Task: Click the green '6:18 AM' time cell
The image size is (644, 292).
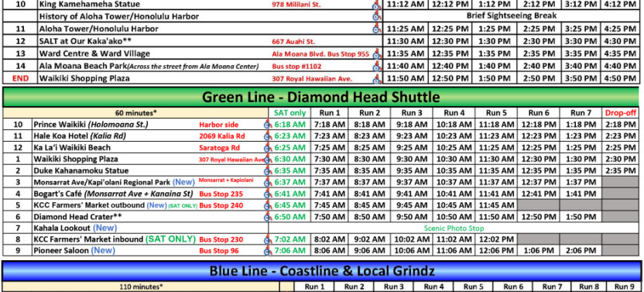Action: [290, 125]
